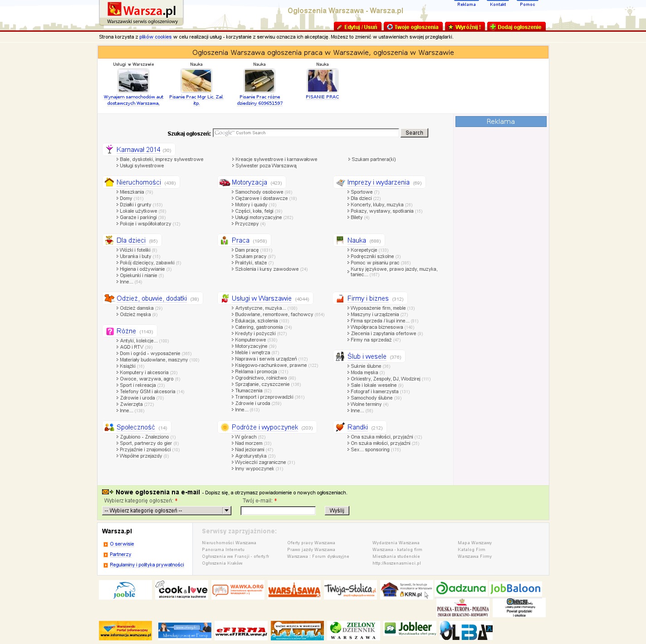Open the PISANIE PRAC woman photo thumbnail
The height and width of the screenshot is (644, 646).
[x=323, y=81]
